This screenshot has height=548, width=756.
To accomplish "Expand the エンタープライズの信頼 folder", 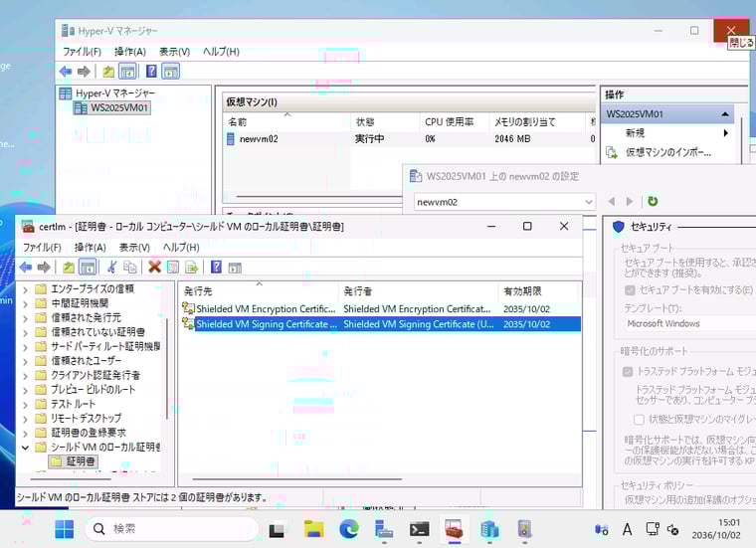I will [26, 289].
